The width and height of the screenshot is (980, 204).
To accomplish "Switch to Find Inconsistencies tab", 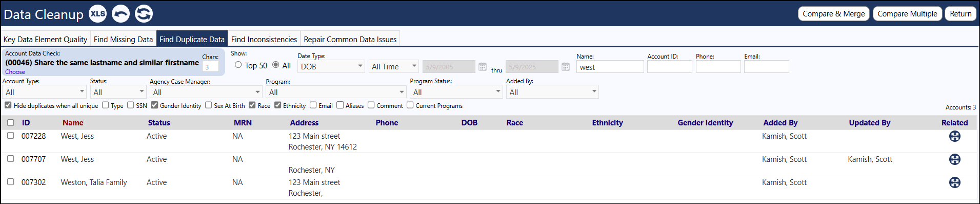I will 264,39.
